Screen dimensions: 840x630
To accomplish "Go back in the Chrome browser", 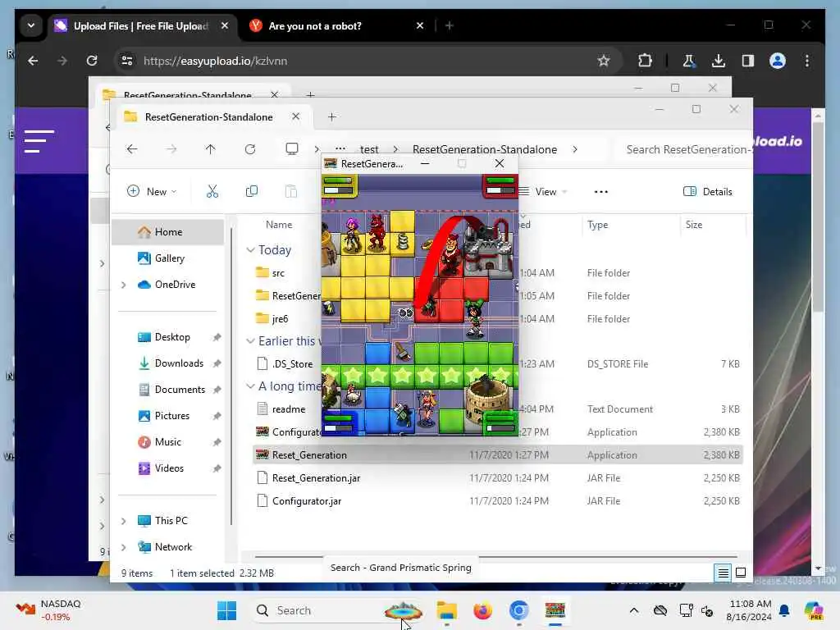I will 33,61.
